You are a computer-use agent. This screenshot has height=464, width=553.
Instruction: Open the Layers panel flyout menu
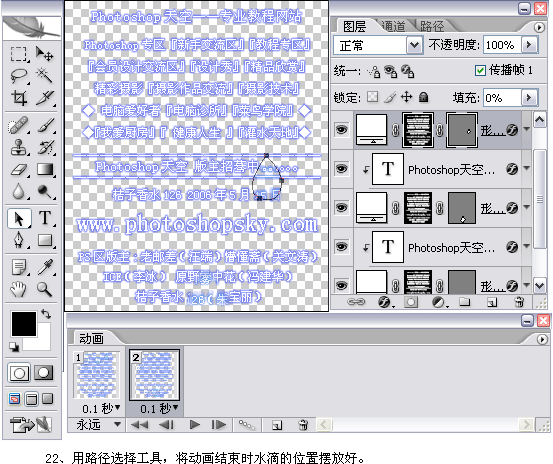click(538, 27)
